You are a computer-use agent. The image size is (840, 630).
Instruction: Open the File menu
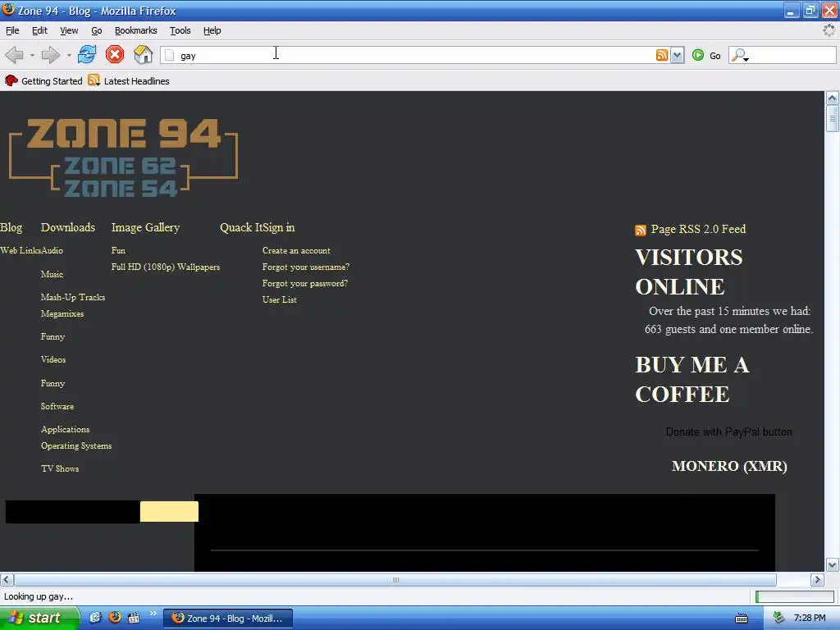click(12, 30)
